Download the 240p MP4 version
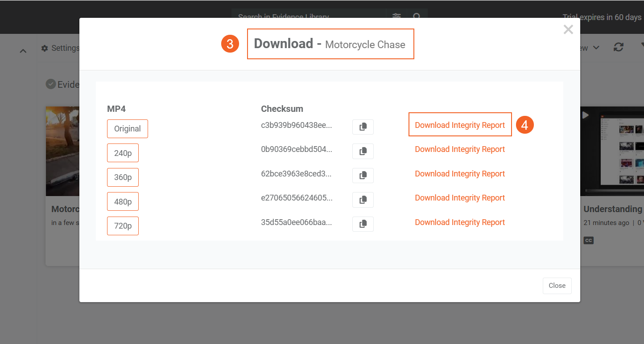Viewport: 644px width, 344px height. tap(123, 153)
